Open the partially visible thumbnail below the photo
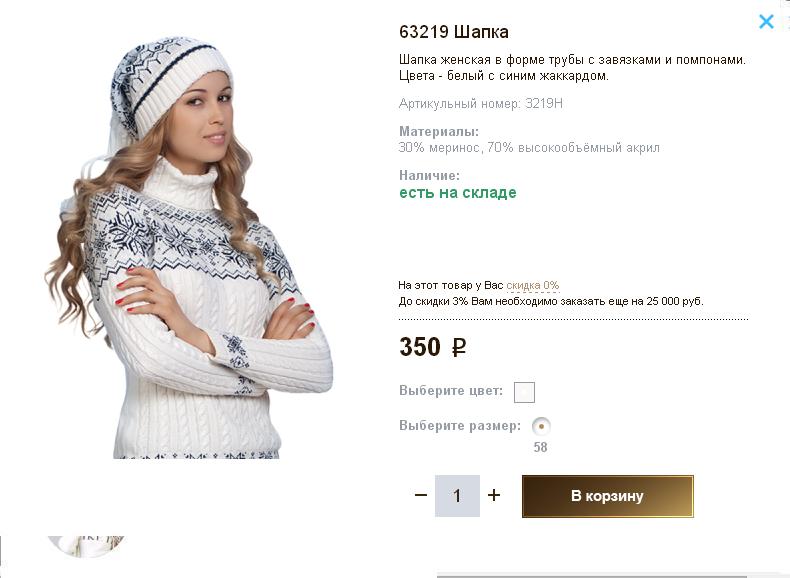This screenshot has height=578, width=790. coord(86,545)
